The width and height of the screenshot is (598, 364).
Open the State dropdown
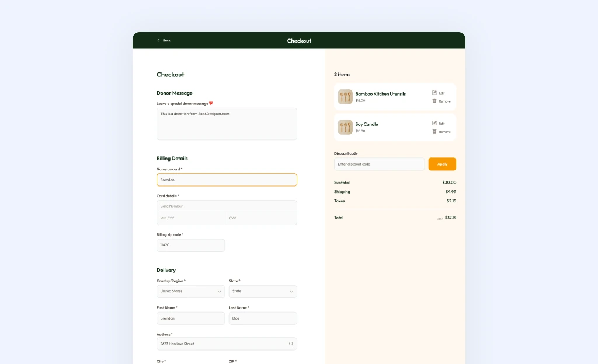pyautogui.click(x=263, y=292)
